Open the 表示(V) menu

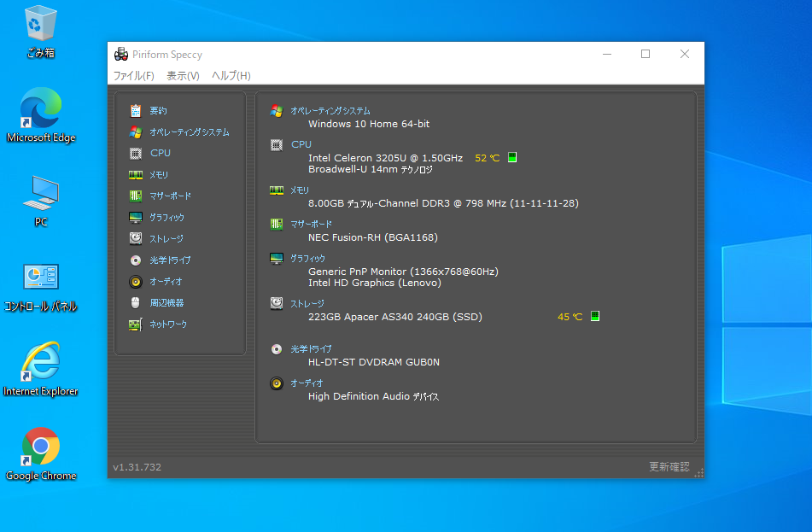click(x=183, y=76)
